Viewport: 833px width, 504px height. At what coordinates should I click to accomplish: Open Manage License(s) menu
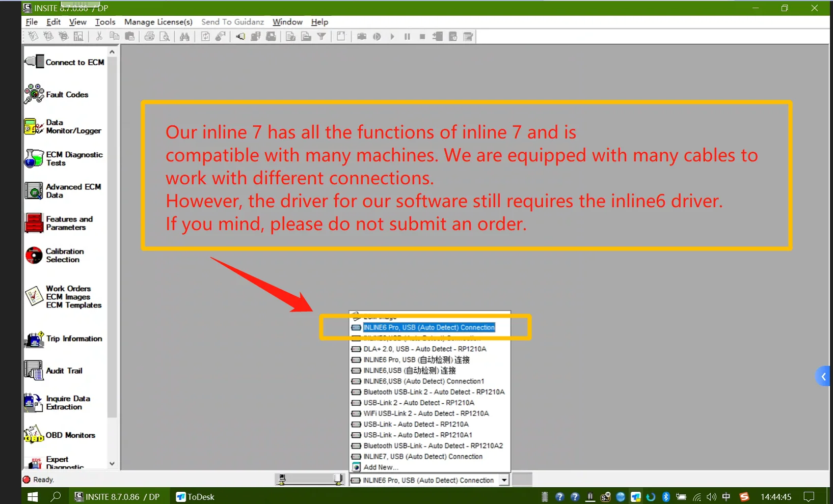(x=158, y=22)
